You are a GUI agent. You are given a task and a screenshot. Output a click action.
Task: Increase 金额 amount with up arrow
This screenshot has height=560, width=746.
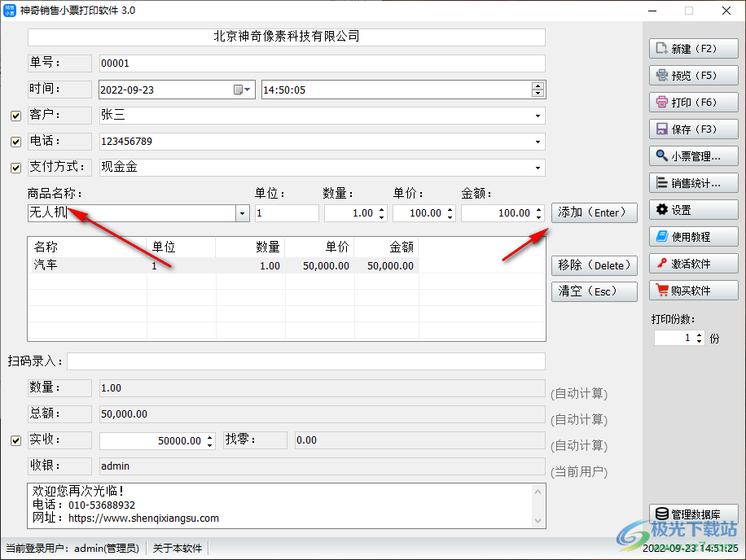point(538,209)
